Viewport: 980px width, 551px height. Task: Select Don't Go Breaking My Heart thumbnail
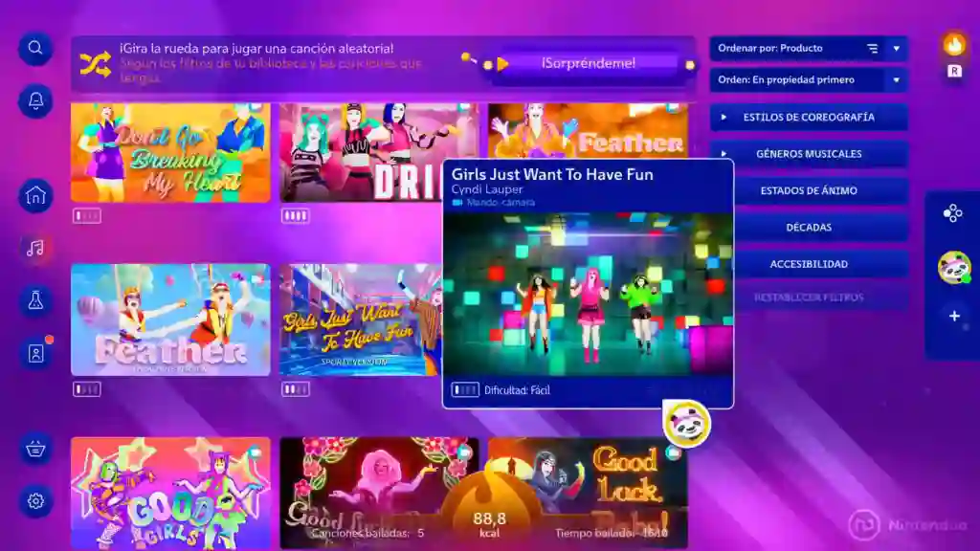pyautogui.click(x=170, y=153)
